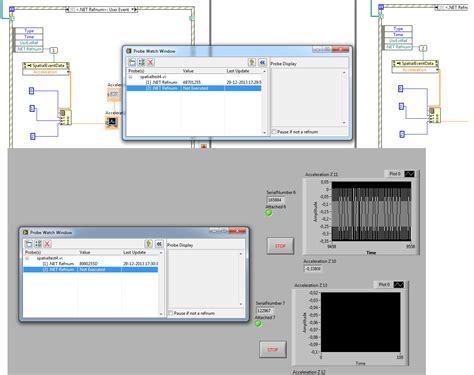Collapse the spatialtest4.vi tree node in lower window
Image resolution: width=474 pixels, height=375 pixels.
coord(27,258)
